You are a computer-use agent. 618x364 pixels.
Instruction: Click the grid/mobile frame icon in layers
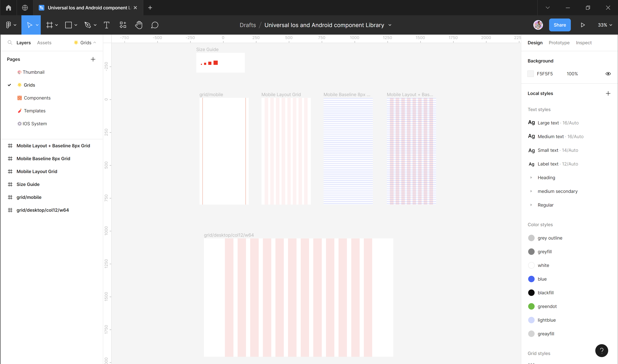(10, 197)
